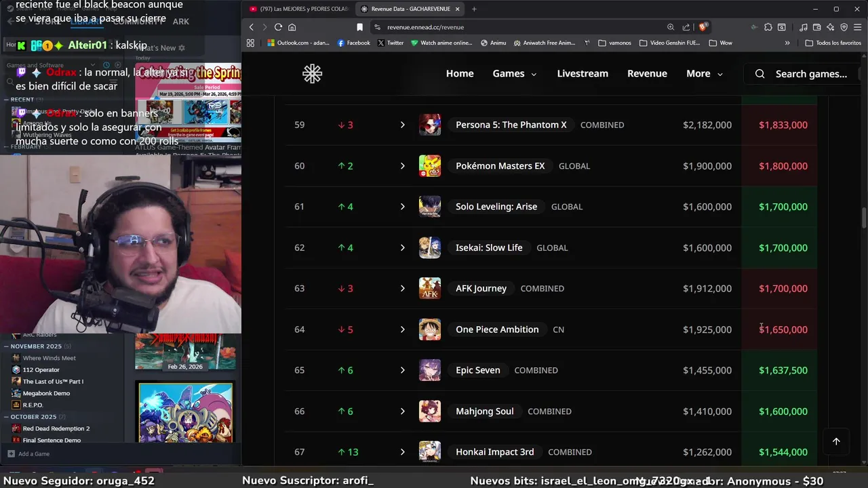
Task: Switch to the YouTube MEJORES y PEORES tab
Action: 298,9
